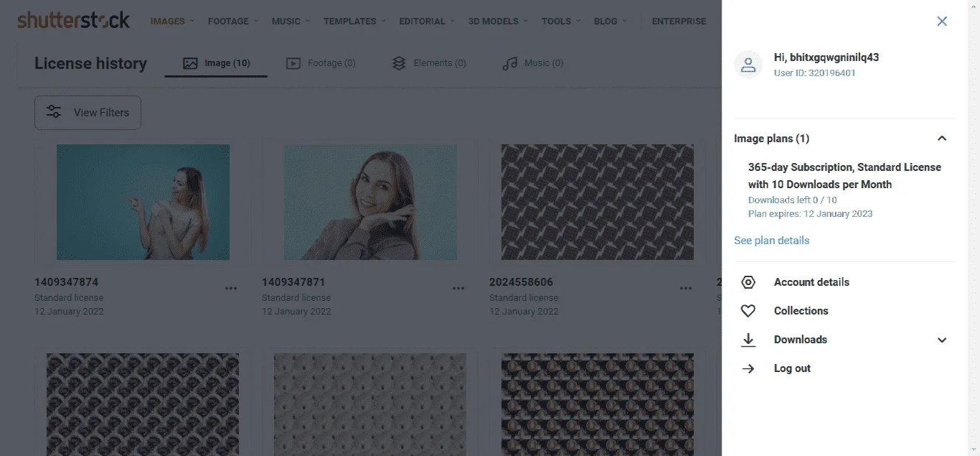The height and width of the screenshot is (456, 980).
Task: Switch to the Music (0) tab
Action: (x=532, y=63)
